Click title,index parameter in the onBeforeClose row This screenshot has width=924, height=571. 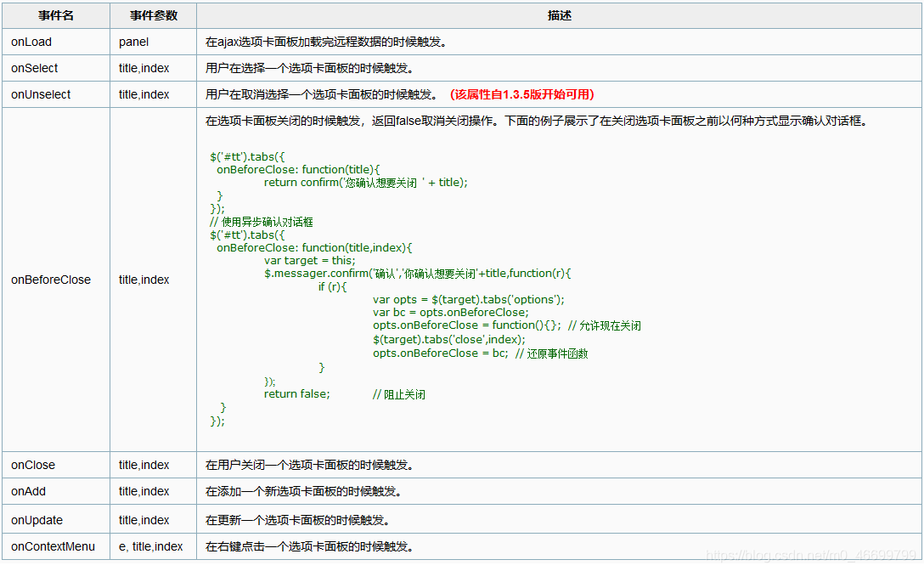(x=144, y=280)
